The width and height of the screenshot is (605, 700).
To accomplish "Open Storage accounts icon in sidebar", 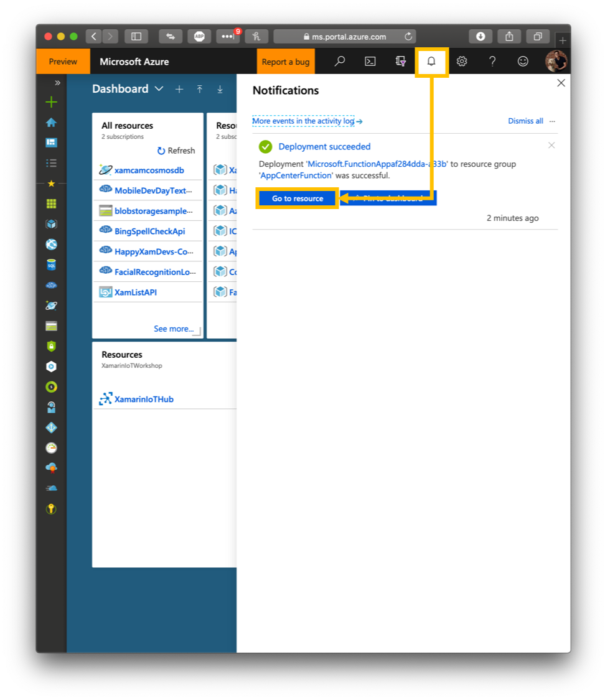I will click(x=51, y=326).
